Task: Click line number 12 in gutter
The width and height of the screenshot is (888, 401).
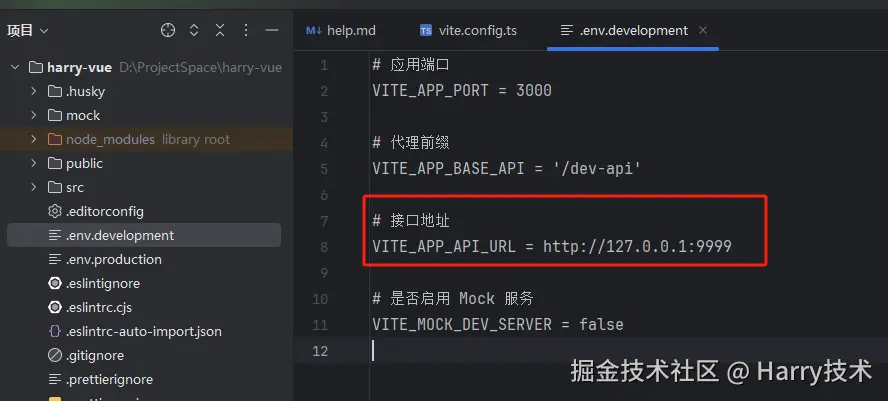Action: [320, 351]
